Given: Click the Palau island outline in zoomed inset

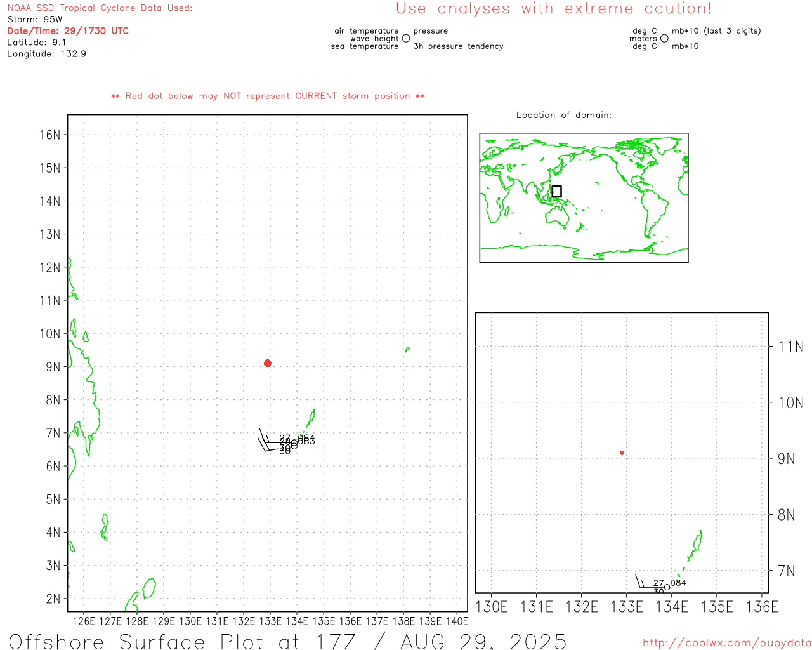Looking at the screenshot, I should [693, 546].
